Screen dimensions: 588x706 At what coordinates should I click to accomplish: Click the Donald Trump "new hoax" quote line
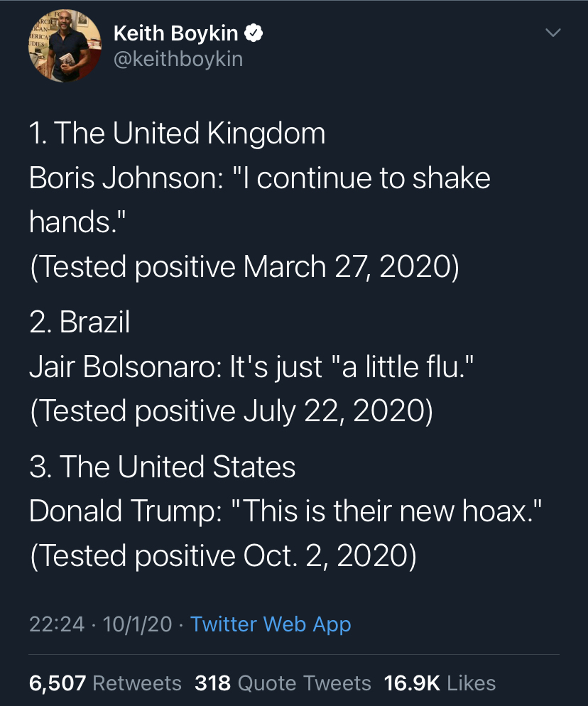click(x=286, y=512)
